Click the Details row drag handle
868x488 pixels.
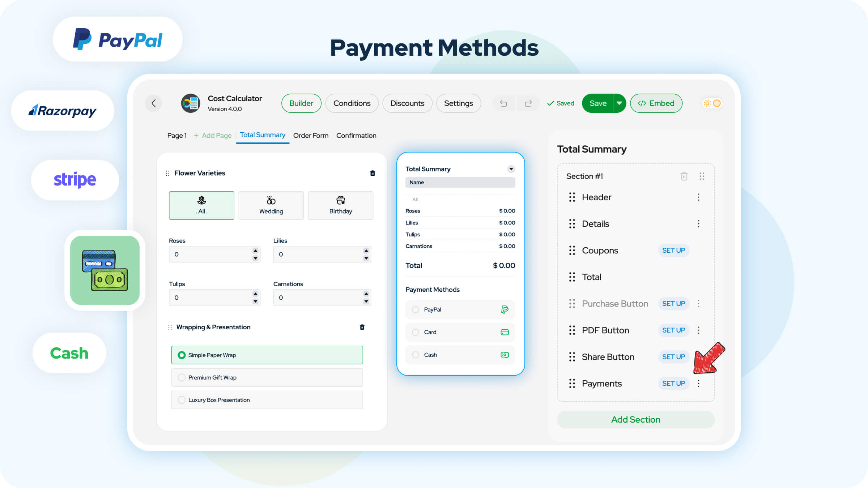pyautogui.click(x=572, y=224)
